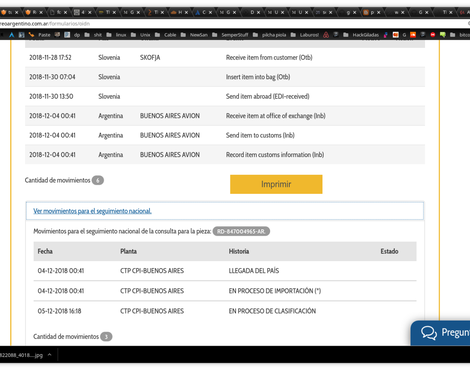Click the 'Cantidad de movimientos' 6 count badge
Image resolution: width=470 pixels, height=370 pixels.
(98, 180)
